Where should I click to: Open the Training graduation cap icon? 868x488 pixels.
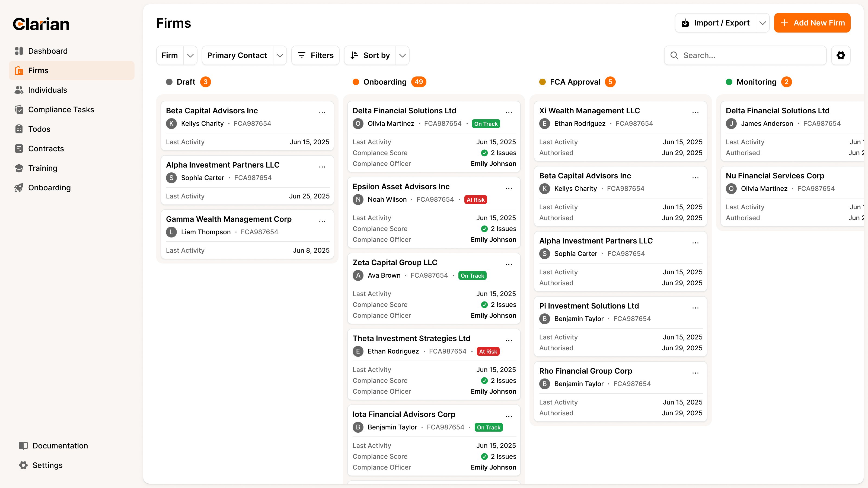click(x=19, y=168)
